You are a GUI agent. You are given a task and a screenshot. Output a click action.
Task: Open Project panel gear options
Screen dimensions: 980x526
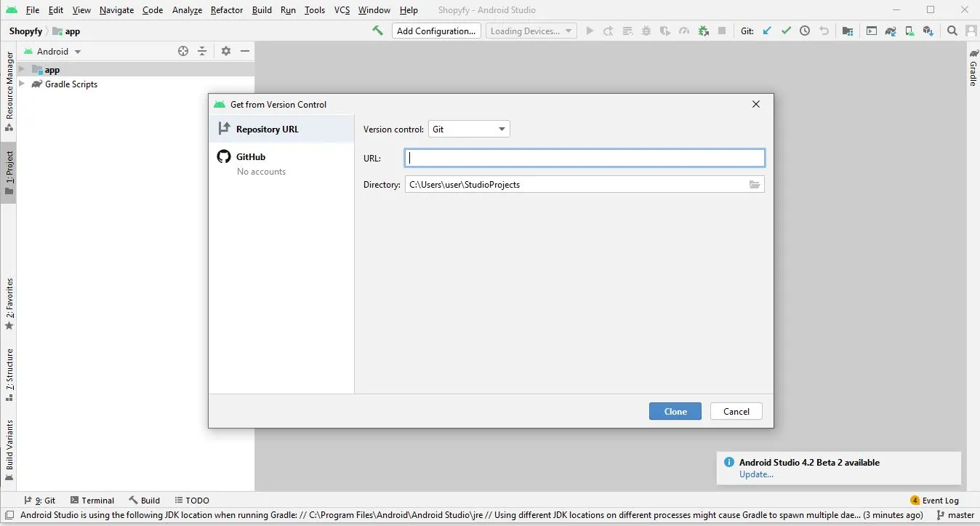pyautogui.click(x=226, y=51)
